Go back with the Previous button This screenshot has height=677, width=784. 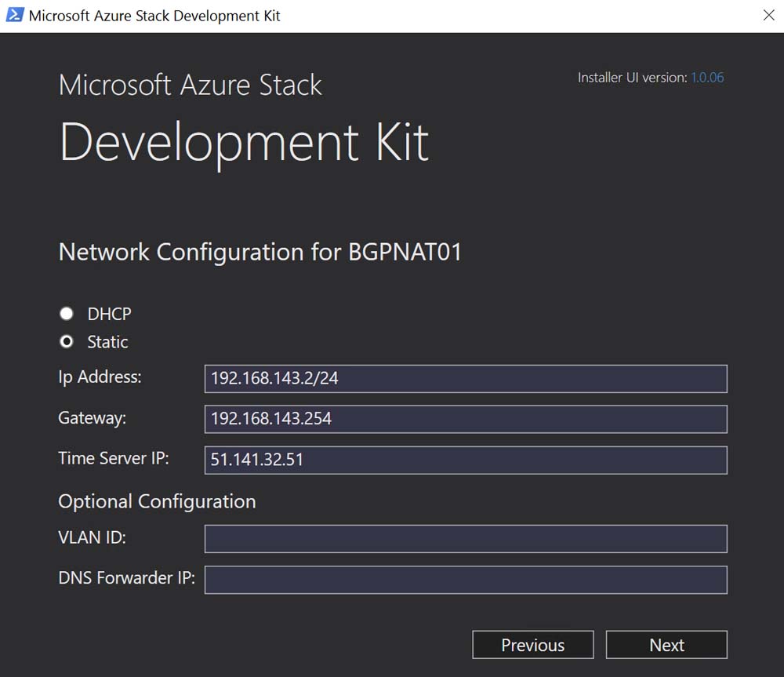(x=532, y=645)
